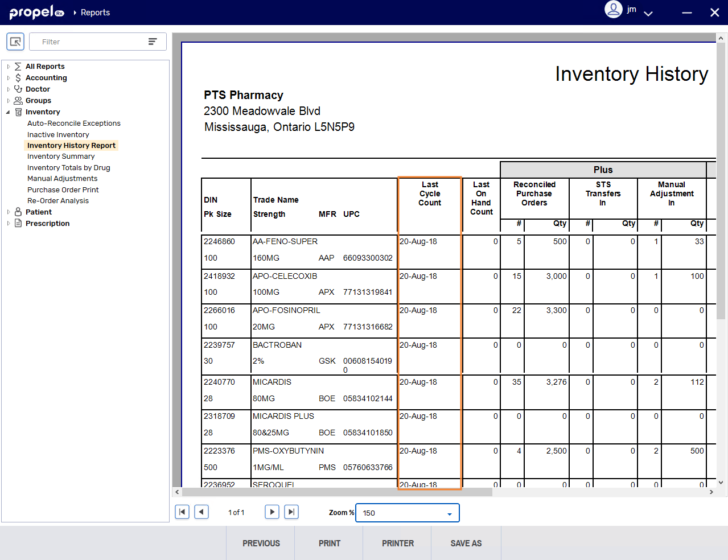Collapse the Inventory tree node
This screenshot has width=728, height=560.
[9, 112]
